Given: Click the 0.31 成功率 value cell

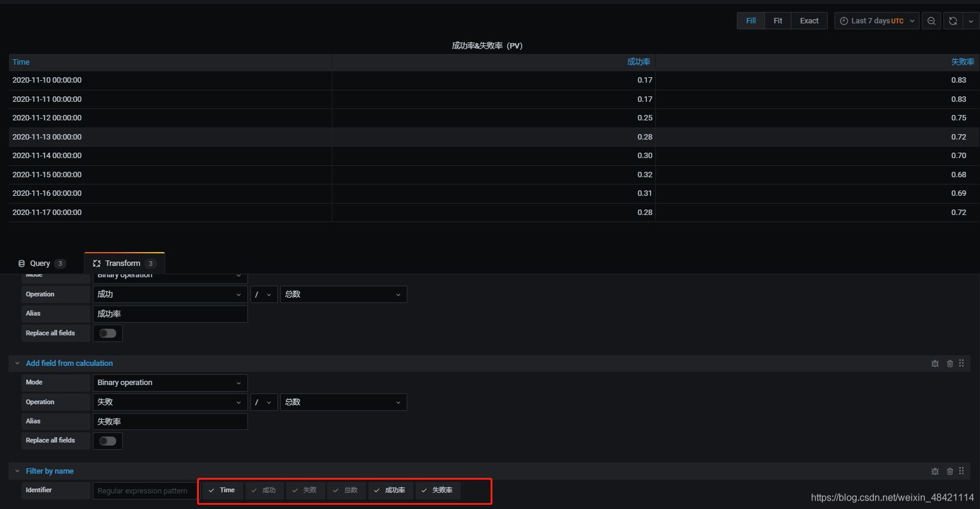Looking at the screenshot, I should (494, 193).
